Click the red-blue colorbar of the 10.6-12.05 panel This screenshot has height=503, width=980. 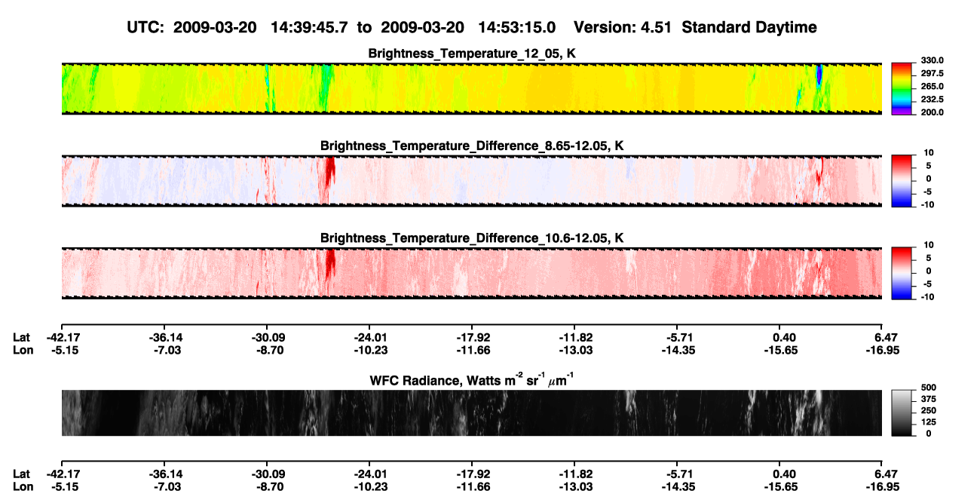tap(902, 272)
